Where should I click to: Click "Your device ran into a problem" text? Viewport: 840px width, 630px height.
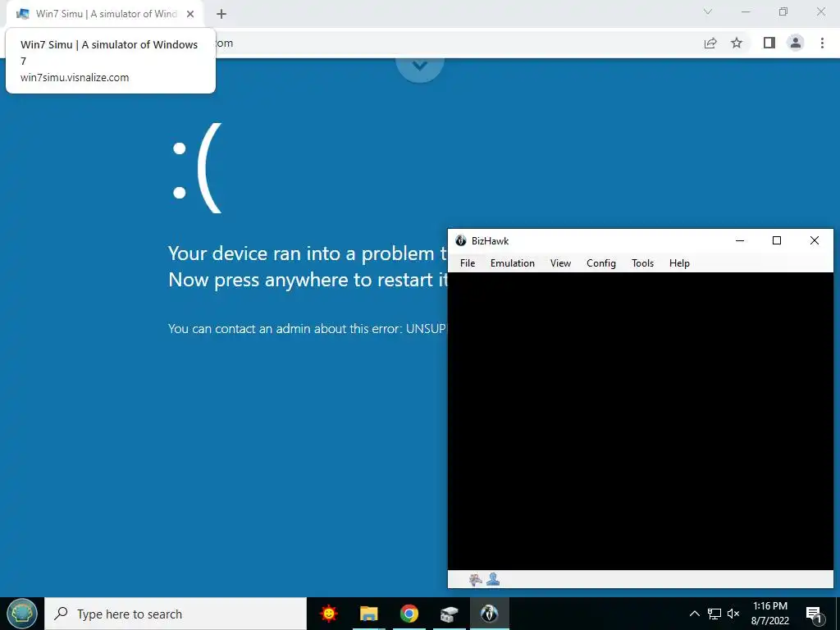pyautogui.click(x=308, y=253)
